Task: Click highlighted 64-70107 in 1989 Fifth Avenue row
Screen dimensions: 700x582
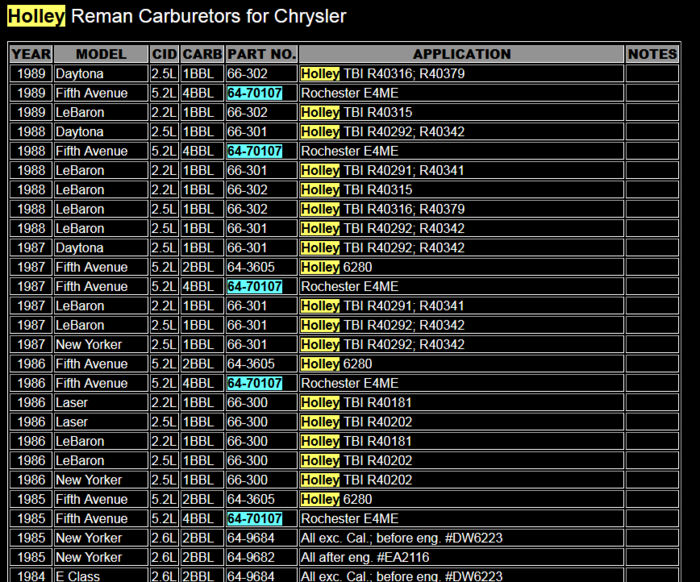Action: (254, 93)
